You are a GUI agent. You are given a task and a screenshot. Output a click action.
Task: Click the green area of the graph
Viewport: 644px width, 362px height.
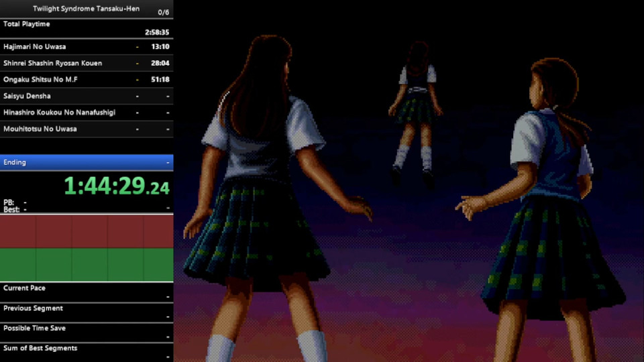point(87,265)
